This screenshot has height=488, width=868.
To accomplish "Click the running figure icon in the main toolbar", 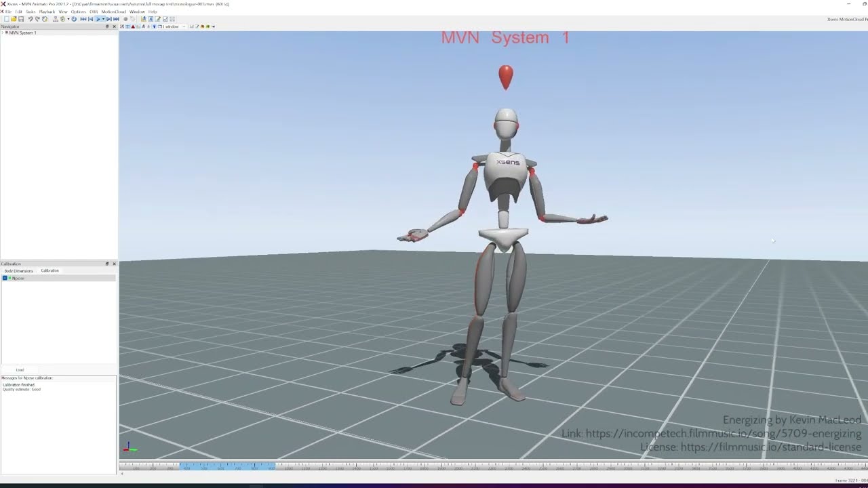I will [144, 19].
